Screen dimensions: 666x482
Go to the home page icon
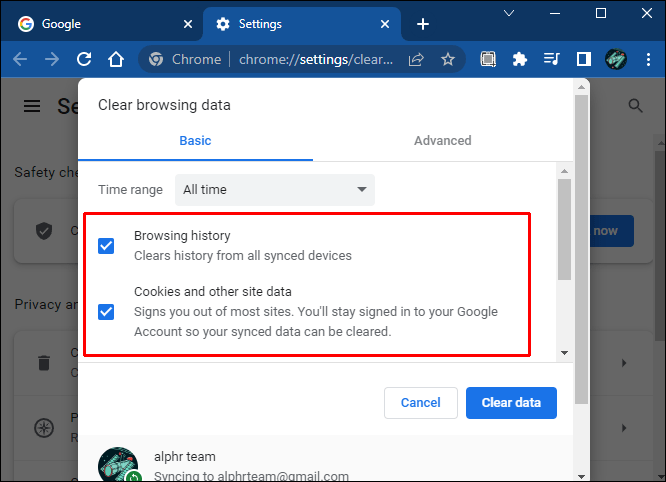[116, 59]
